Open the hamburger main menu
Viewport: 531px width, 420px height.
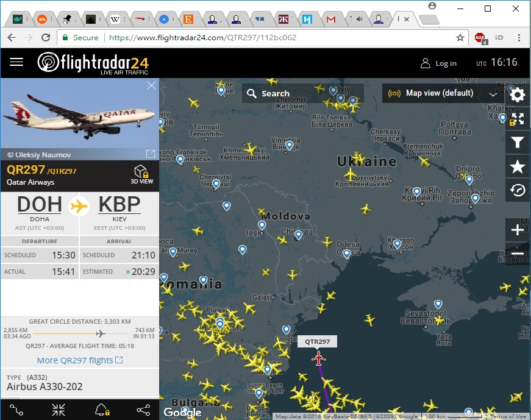(16, 62)
